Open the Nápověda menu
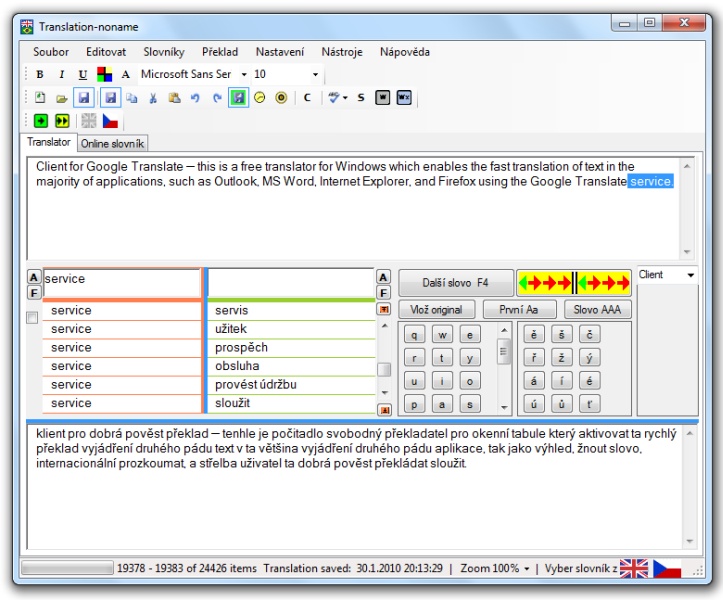723x600 pixels. (x=405, y=52)
